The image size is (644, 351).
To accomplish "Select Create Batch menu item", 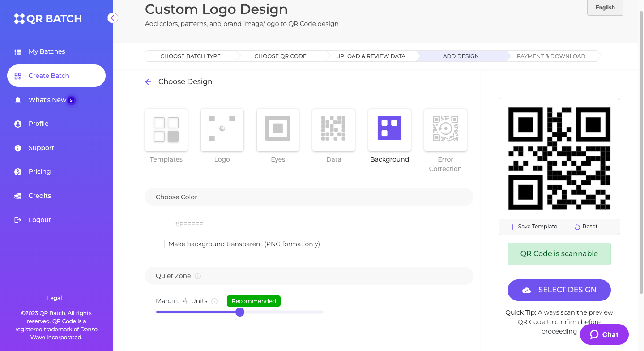I will click(x=56, y=76).
